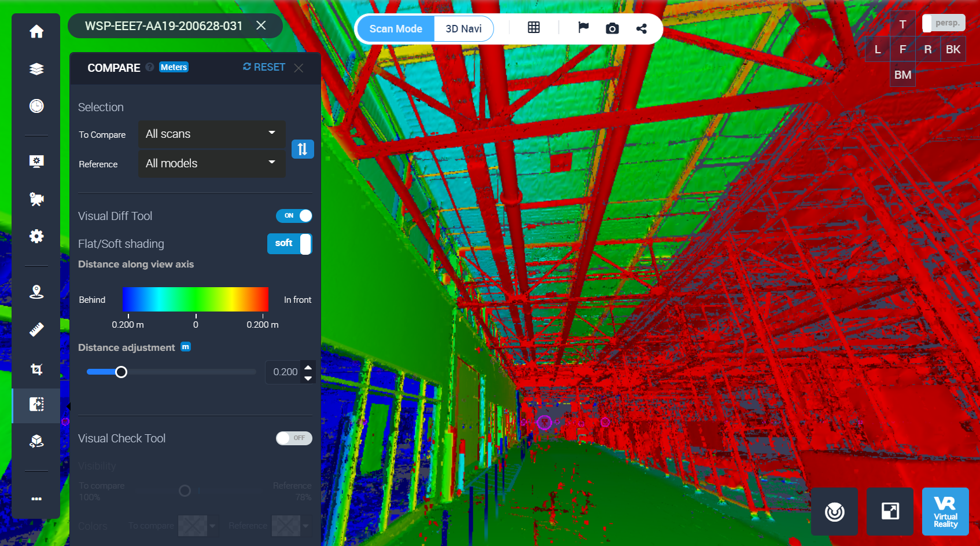
Task: Select the crop clipping tool
Action: click(x=36, y=369)
